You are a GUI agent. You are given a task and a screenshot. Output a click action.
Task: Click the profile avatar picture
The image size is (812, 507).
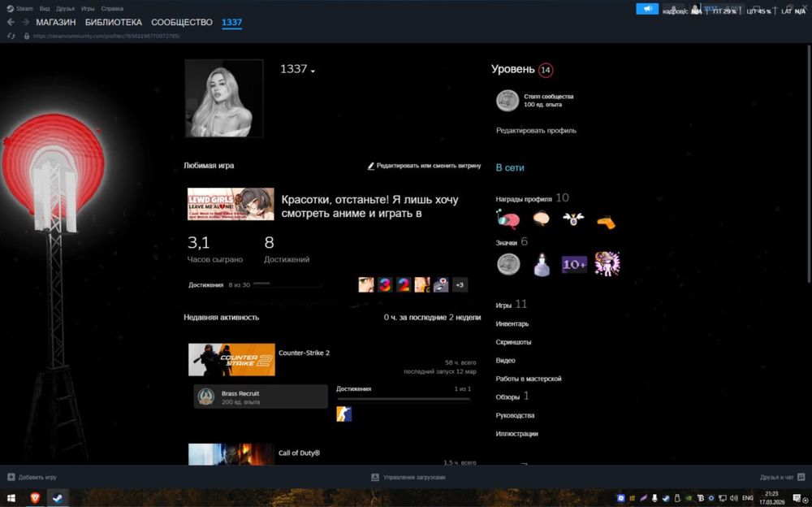tap(224, 98)
